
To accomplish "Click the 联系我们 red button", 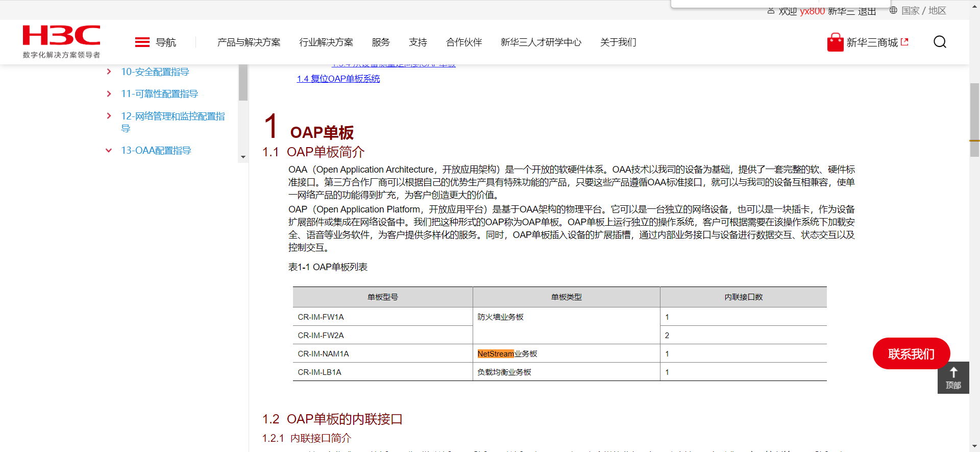I will click(911, 353).
